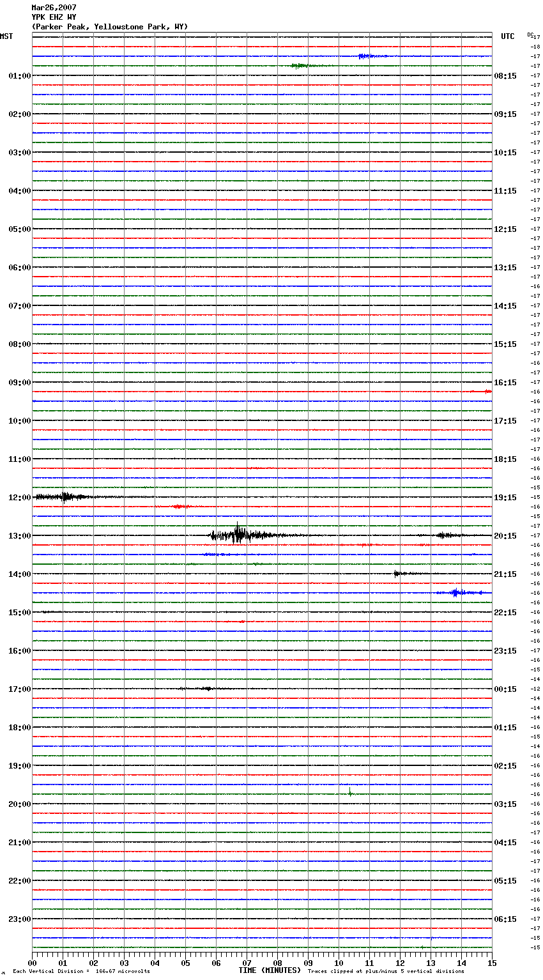This screenshot has height=980, width=543.
Task: Click the 21:00 MST time label
Action: (20, 843)
